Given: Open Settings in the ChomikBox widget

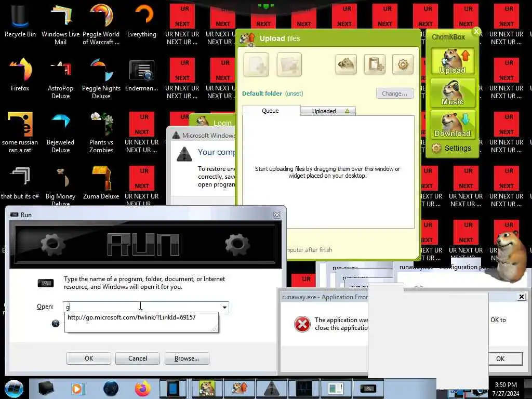Looking at the screenshot, I should pyautogui.click(x=452, y=148).
